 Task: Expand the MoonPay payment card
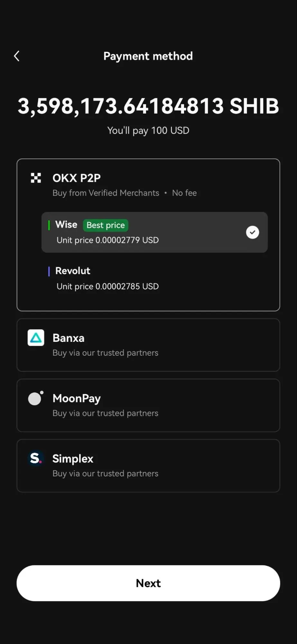pyautogui.click(x=148, y=405)
